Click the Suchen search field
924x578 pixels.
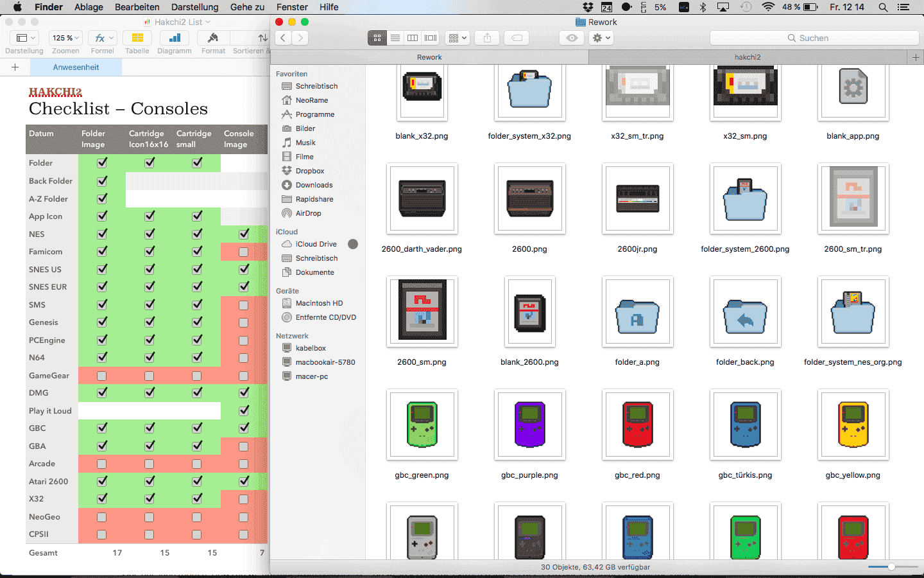(x=814, y=38)
